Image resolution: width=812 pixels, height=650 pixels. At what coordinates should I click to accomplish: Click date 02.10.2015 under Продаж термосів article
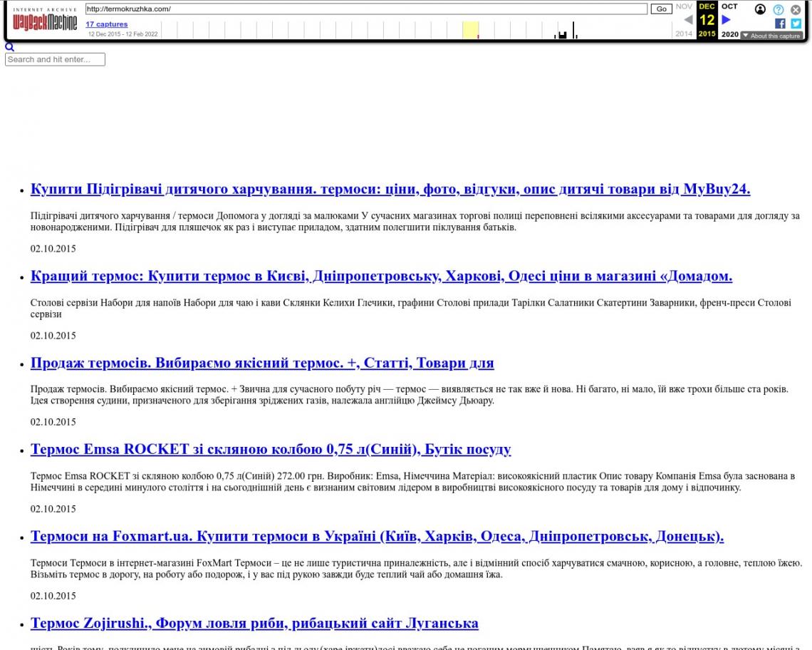[53, 423]
